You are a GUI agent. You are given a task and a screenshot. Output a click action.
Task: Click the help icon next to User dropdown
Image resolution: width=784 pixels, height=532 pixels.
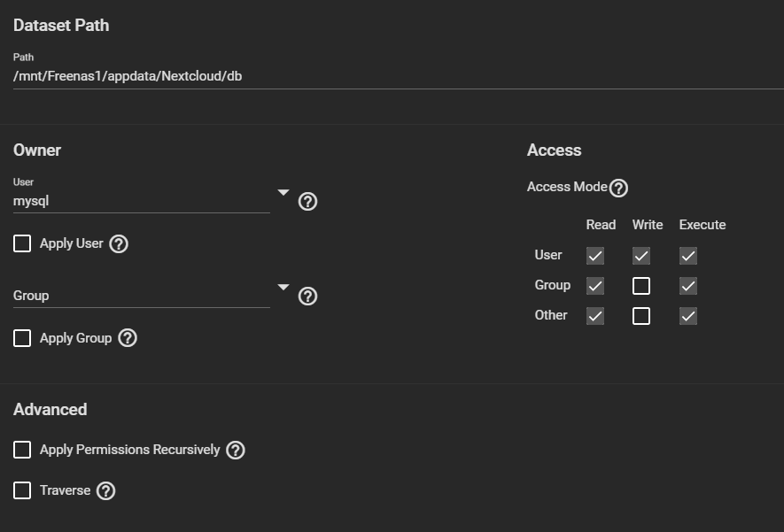(307, 202)
